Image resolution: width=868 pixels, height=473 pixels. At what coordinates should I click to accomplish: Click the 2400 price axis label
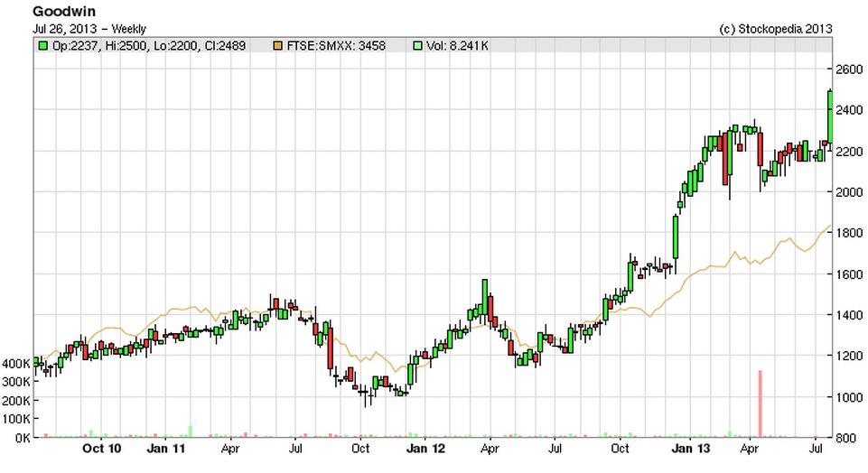(849, 110)
